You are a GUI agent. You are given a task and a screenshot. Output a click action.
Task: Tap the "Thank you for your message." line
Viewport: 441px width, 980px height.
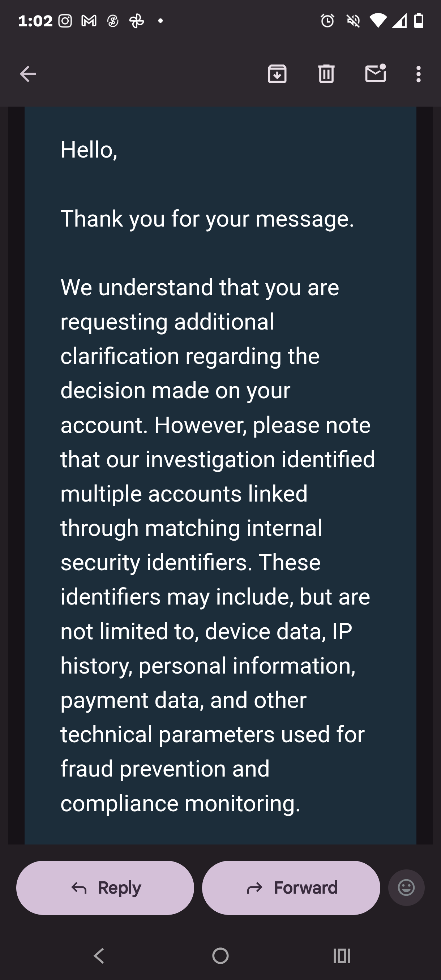(207, 219)
